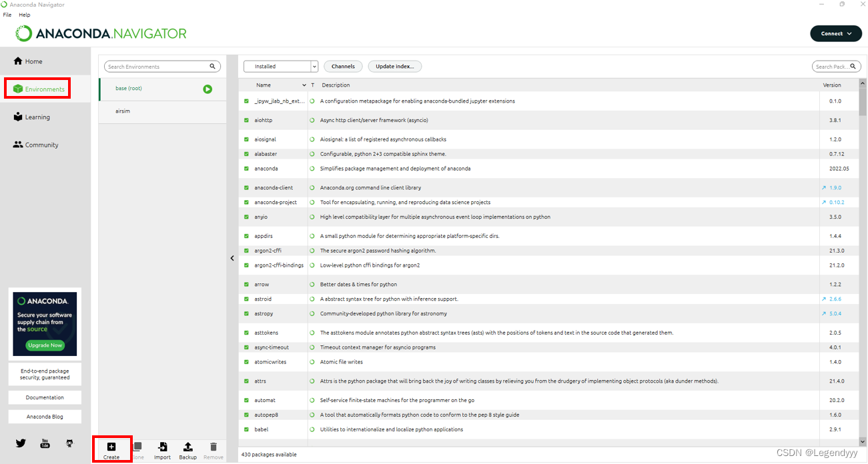
Task: Click the type circle icon for attrs
Action: [x=312, y=381]
